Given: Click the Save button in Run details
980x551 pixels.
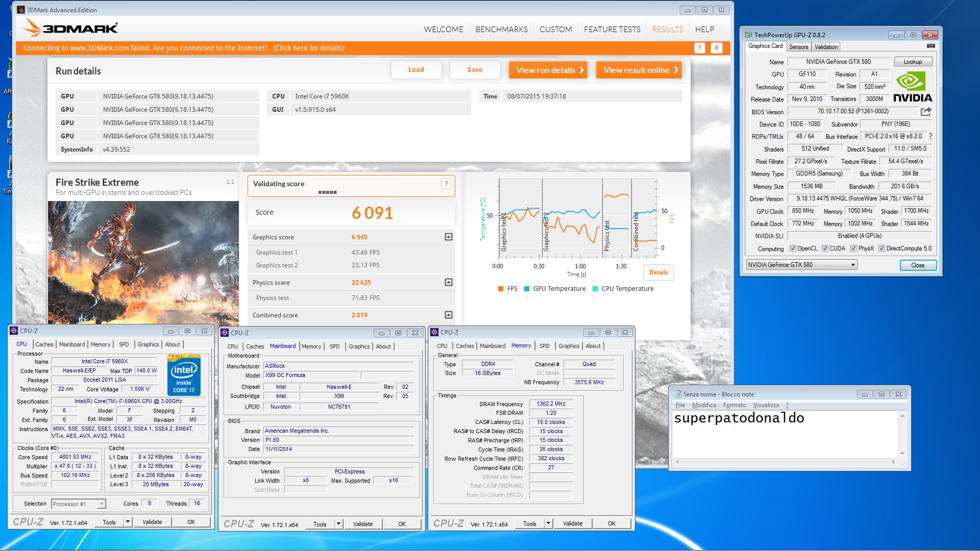Looking at the screenshot, I should pyautogui.click(x=475, y=70).
